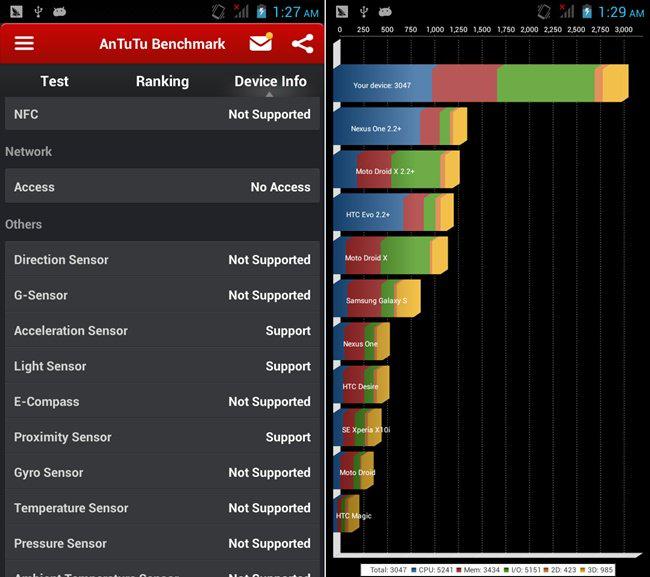Click the I/O: 5151 legend entry
Viewport: 650px width, 577px height.
click(522, 570)
